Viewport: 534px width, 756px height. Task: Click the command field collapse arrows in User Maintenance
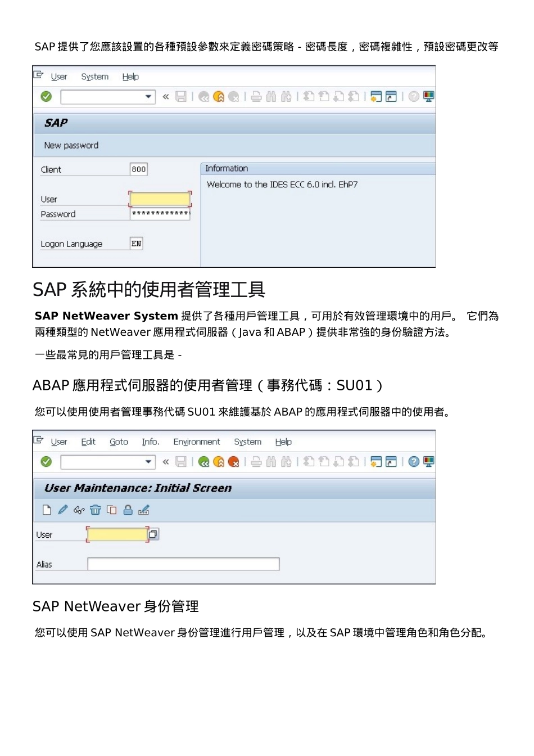(166, 462)
